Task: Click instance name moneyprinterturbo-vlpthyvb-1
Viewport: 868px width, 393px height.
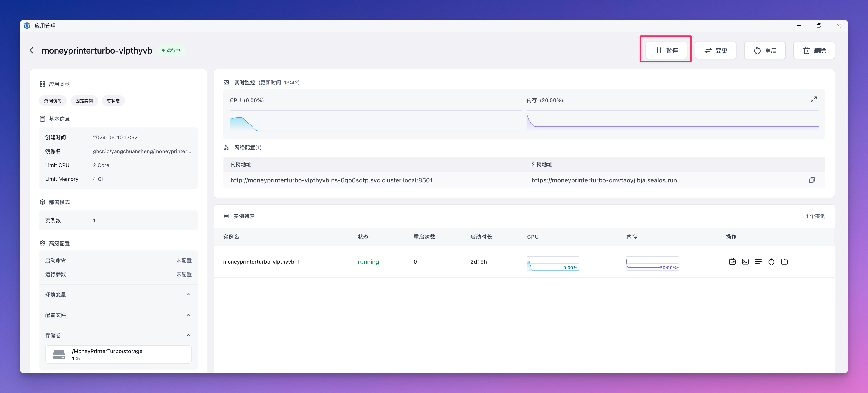Action: (x=261, y=262)
